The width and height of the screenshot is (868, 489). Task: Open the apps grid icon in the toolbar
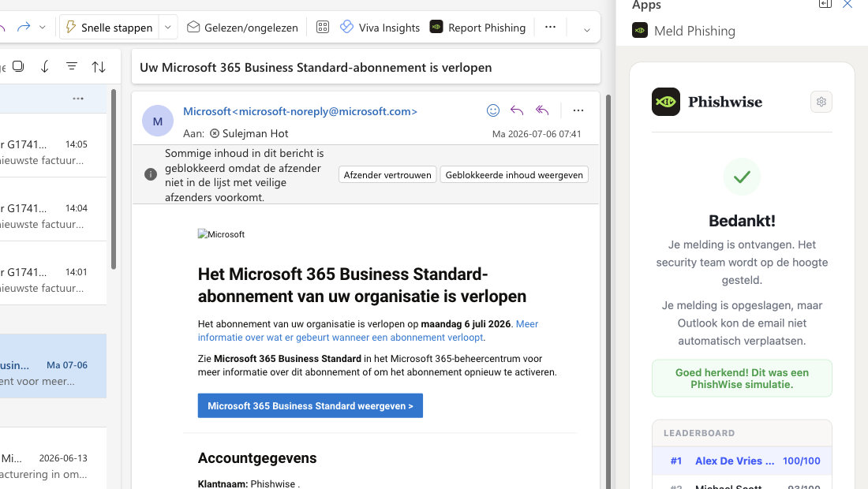click(323, 27)
